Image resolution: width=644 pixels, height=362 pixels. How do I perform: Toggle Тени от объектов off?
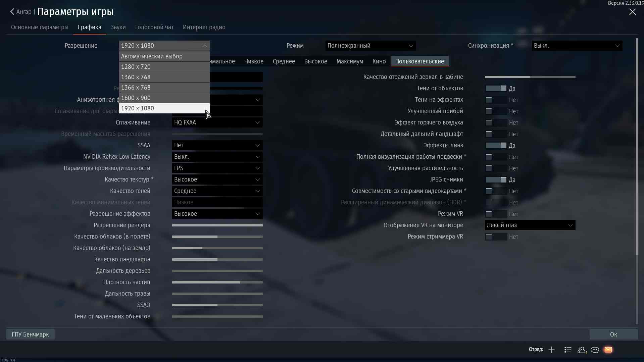496,89
